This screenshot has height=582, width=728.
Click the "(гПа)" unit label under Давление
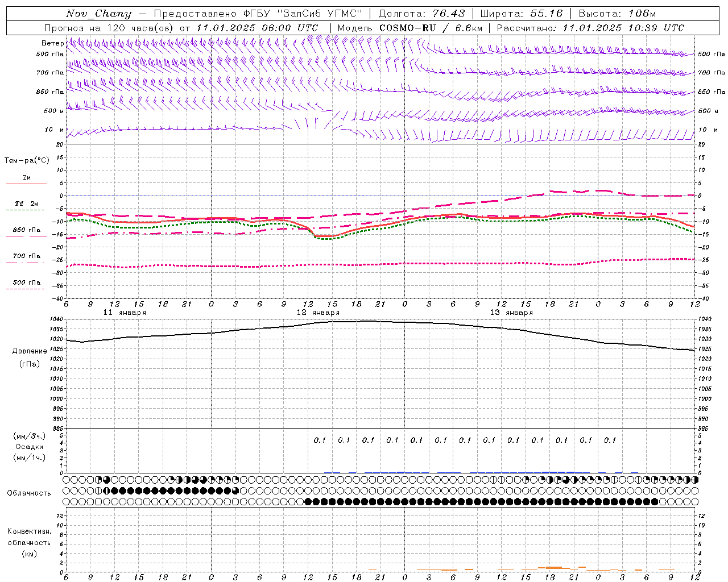pos(30,364)
